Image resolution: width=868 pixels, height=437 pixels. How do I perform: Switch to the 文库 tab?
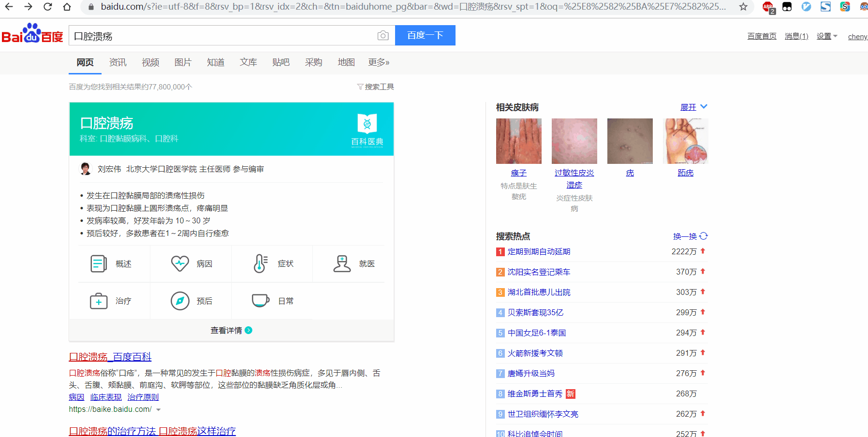[x=248, y=62]
